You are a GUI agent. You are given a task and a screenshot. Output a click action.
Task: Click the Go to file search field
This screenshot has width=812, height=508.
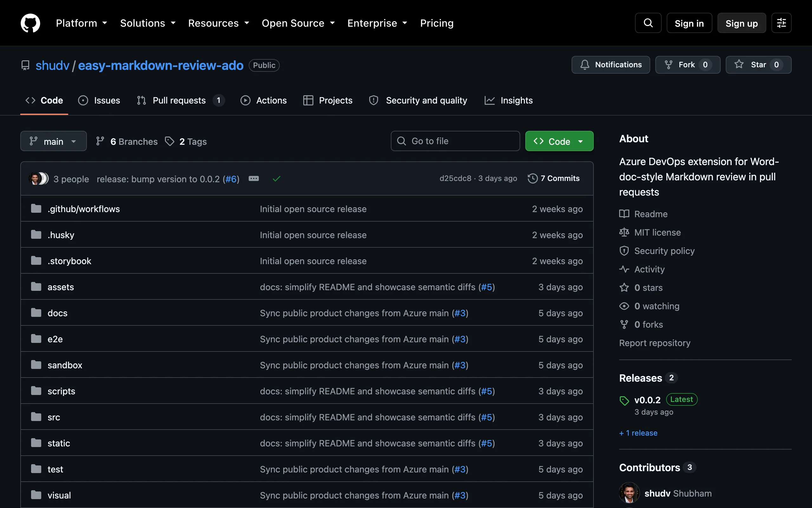point(455,141)
